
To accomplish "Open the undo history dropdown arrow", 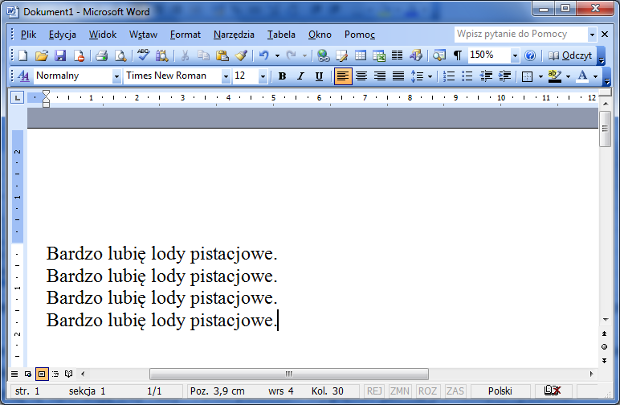I will tap(277, 56).
